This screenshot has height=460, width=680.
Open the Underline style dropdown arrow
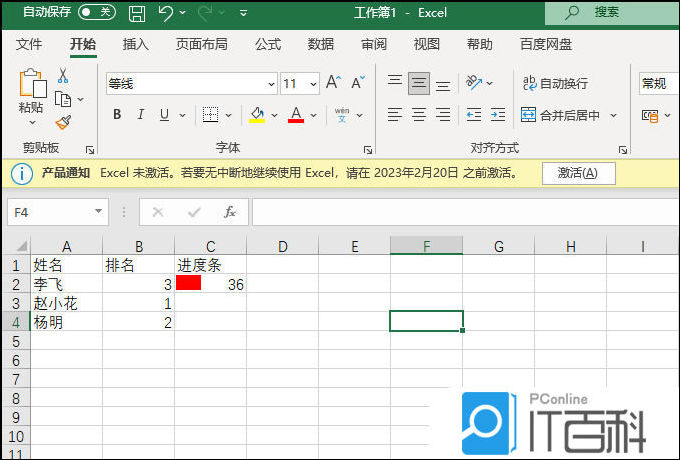[x=183, y=115]
